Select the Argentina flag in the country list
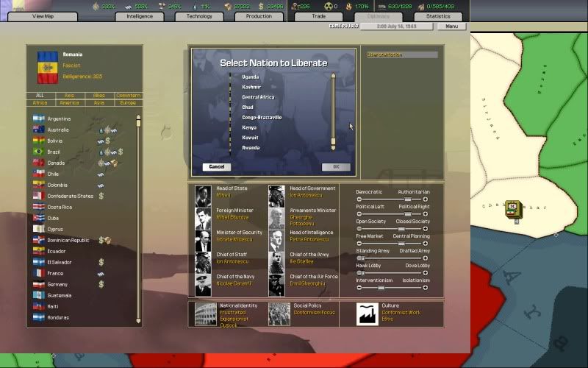The width and height of the screenshot is (588, 368). (39, 118)
